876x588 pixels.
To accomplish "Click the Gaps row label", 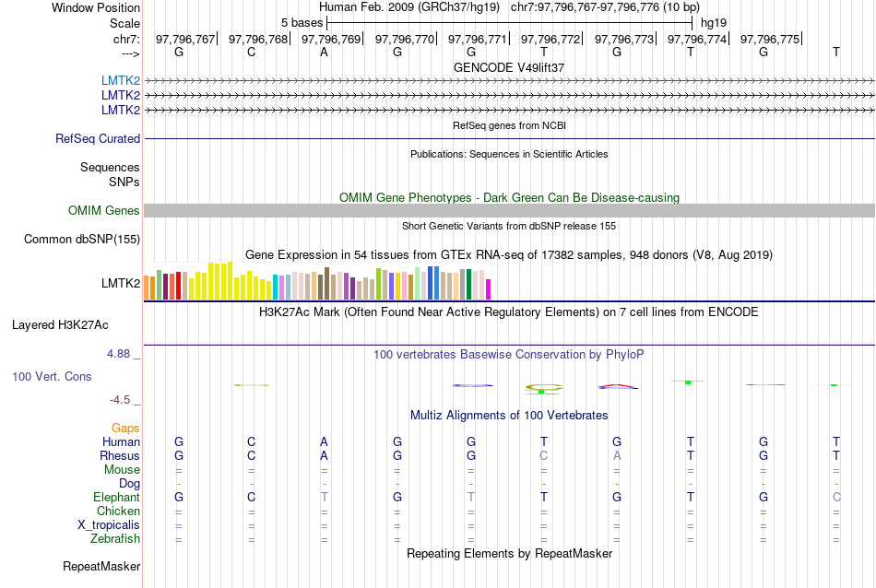I will click(x=125, y=429).
